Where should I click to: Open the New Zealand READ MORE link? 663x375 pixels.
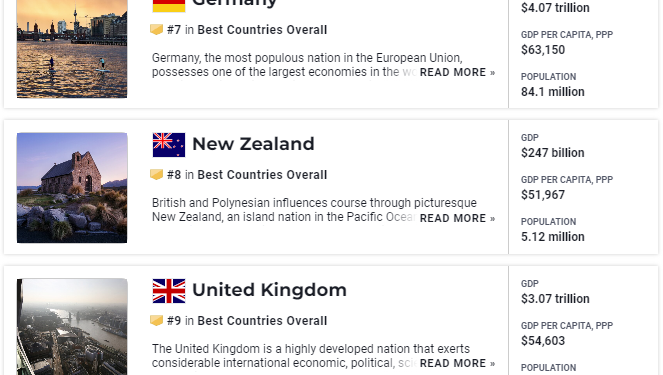click(x=457, y=218)
